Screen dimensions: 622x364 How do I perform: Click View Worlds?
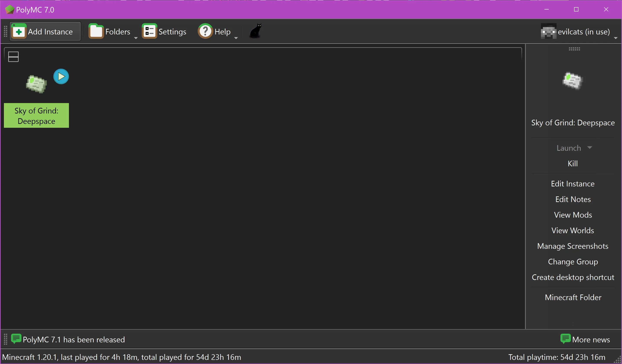573,230
